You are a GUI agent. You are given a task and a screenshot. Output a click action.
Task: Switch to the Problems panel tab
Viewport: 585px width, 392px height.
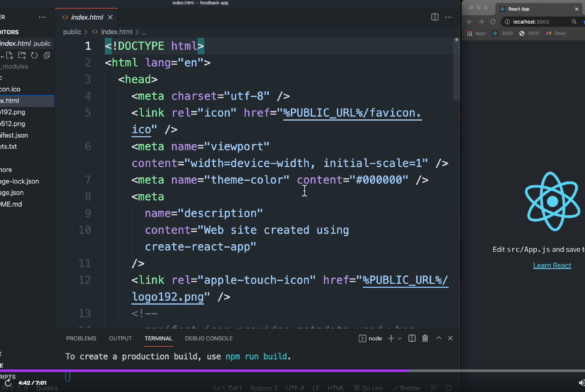tap(81, 339)
